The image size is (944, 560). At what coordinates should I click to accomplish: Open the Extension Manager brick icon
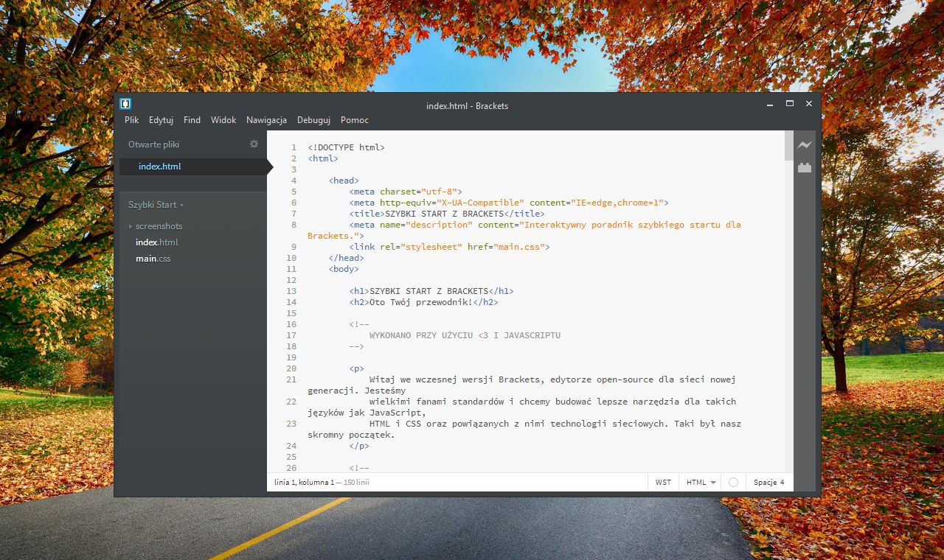coord(804,168)
